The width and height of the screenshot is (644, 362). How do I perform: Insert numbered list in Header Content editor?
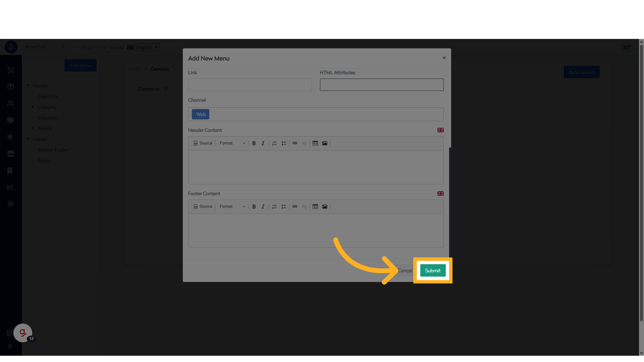click(274, 143)
